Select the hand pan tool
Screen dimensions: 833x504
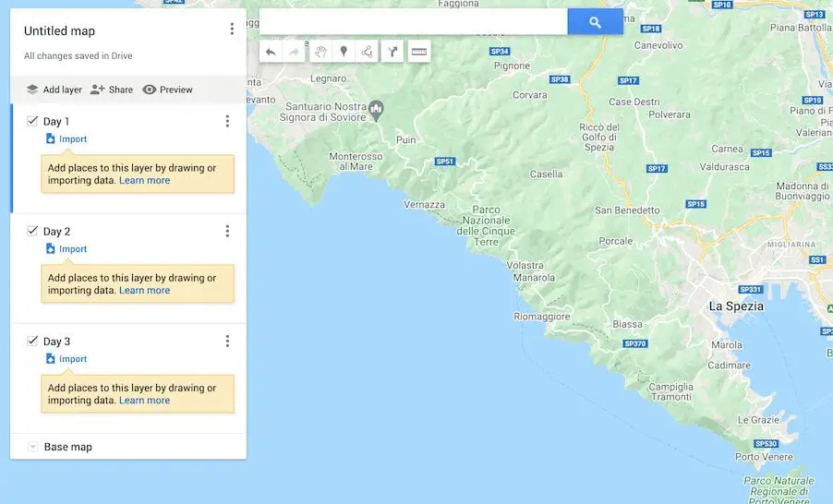[320, 52]
